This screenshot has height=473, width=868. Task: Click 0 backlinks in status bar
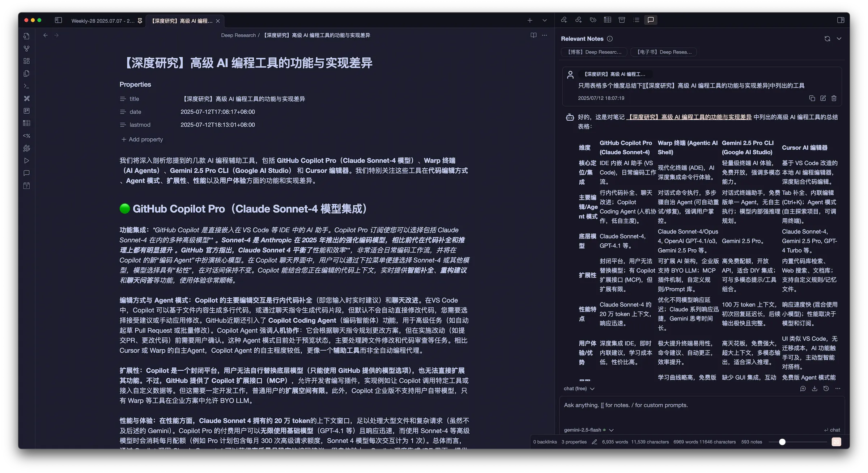pyautogui.click(x=545, y=442)
